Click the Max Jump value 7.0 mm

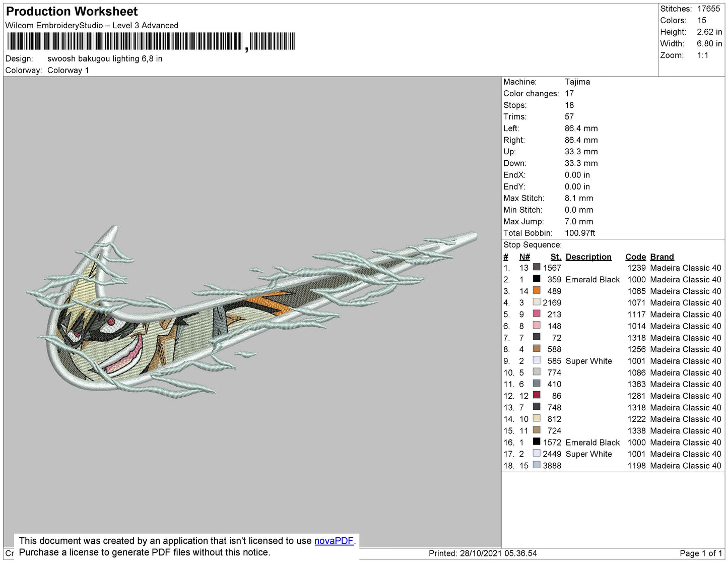[x=579, y=221]
